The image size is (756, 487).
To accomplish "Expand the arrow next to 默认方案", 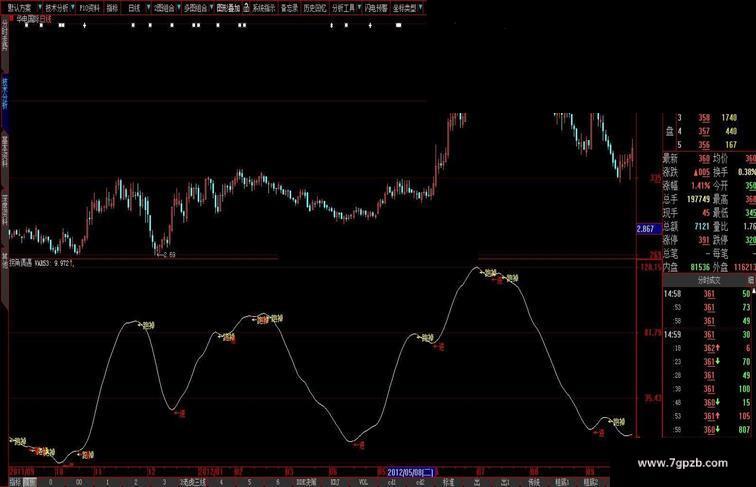I will (40, 8).
